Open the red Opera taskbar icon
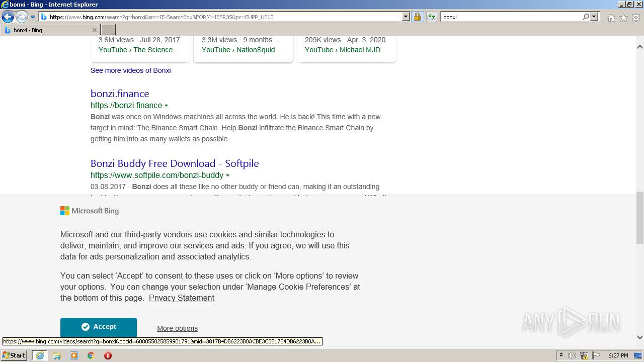 click(108, 355)
